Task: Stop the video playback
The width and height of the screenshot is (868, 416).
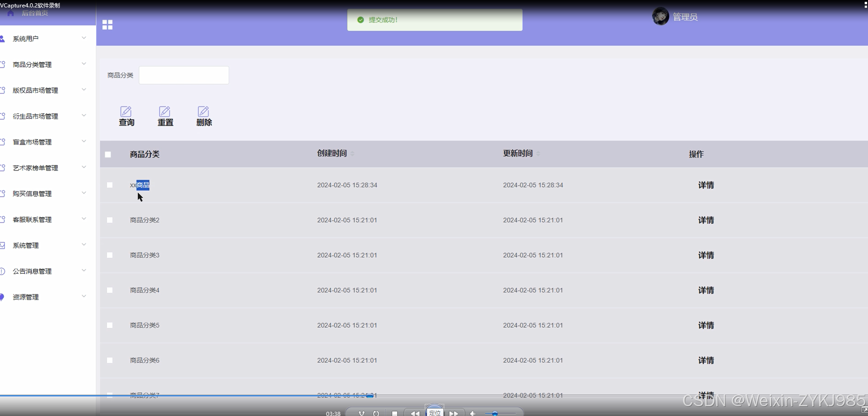Action: pos(394,413)
